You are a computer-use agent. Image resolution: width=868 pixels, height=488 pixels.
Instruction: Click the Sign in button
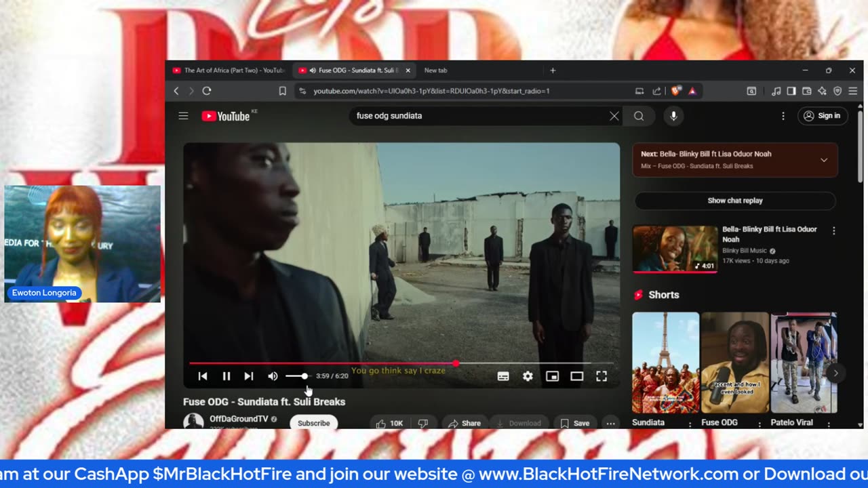point(823,116)
